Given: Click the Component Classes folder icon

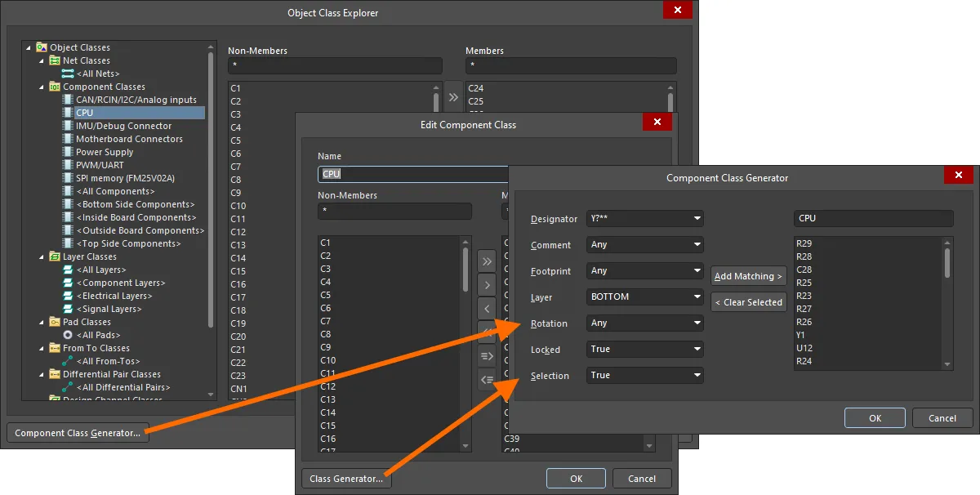Looking at the screenshot, I should pos(55,87).
